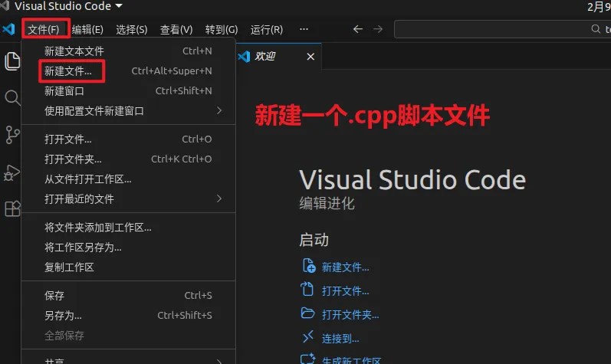Click the open-file icon beside 打开文件...
The image size is (611, 364).
[307, 289]
